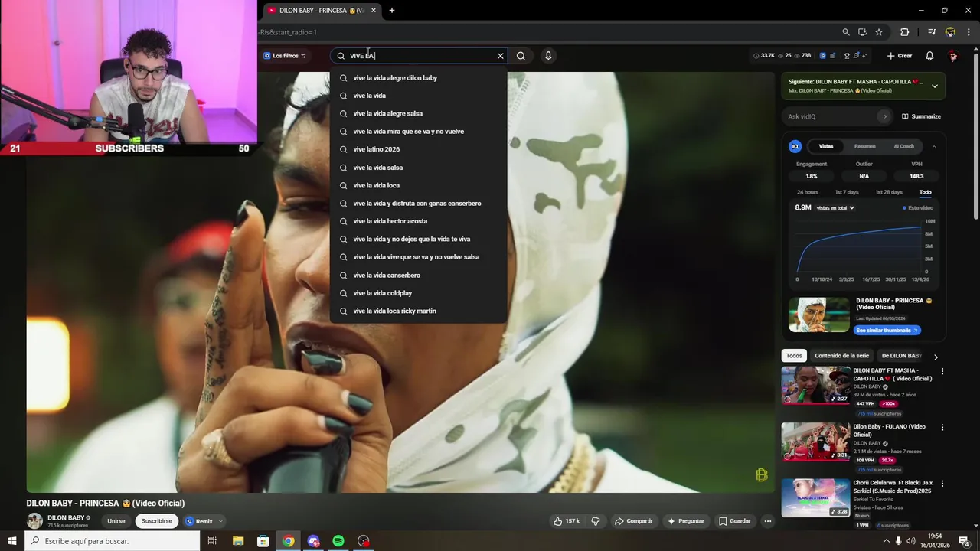
Task: Open the Remix dropdown arrow
Action: (220, 521)
